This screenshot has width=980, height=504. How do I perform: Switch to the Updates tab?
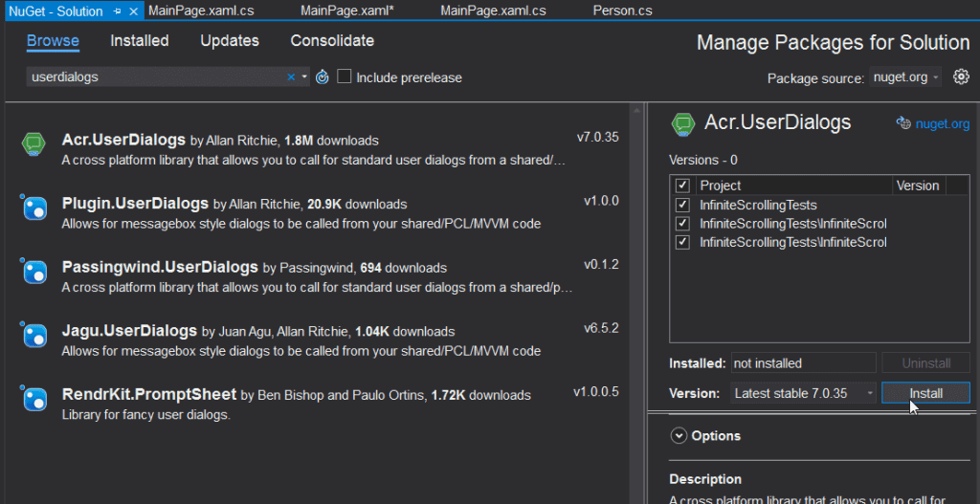point(230,41)
